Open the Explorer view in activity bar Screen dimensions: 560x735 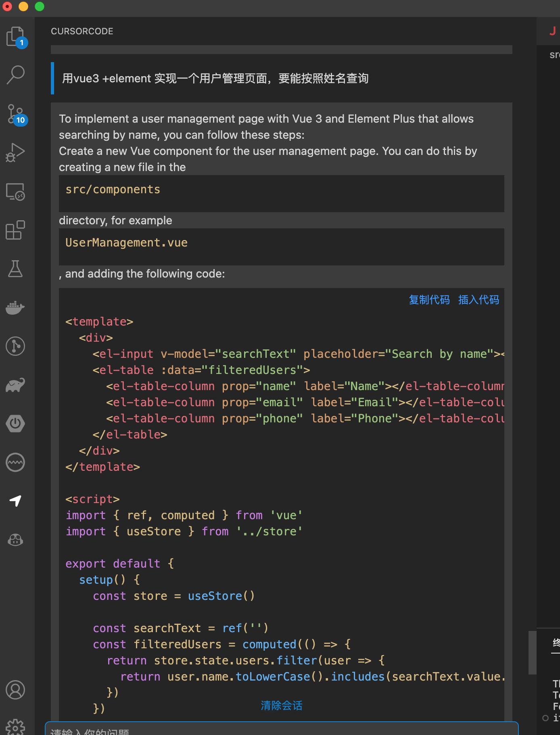(x=16, y=37)
